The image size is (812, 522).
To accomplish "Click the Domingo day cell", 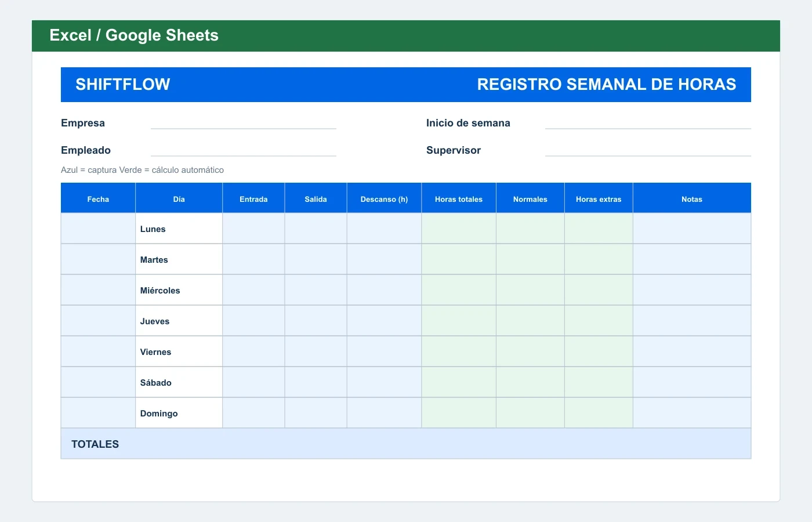I will tap(179, 413).
